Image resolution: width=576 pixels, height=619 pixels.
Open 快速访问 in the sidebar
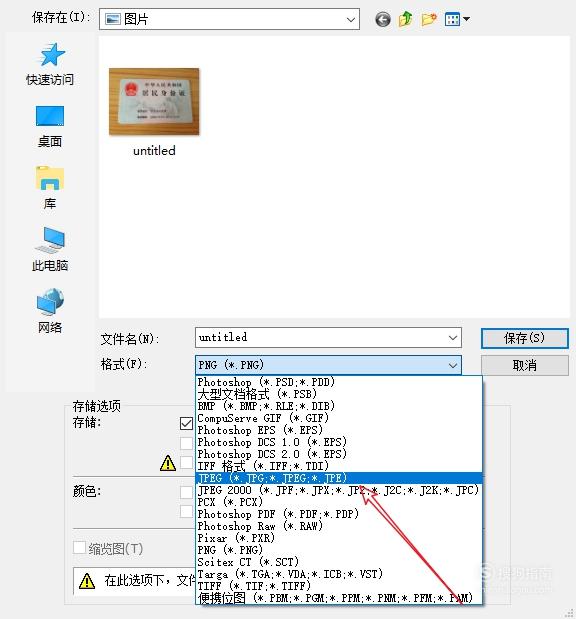[50, 65]
